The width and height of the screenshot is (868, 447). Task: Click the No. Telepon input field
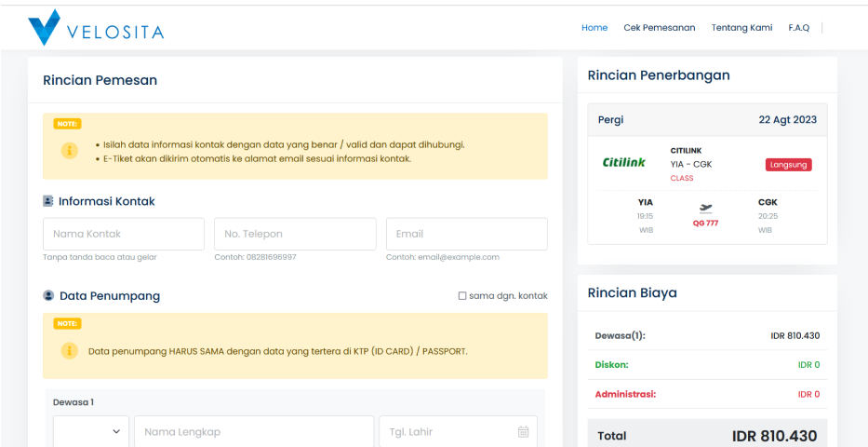295,235
